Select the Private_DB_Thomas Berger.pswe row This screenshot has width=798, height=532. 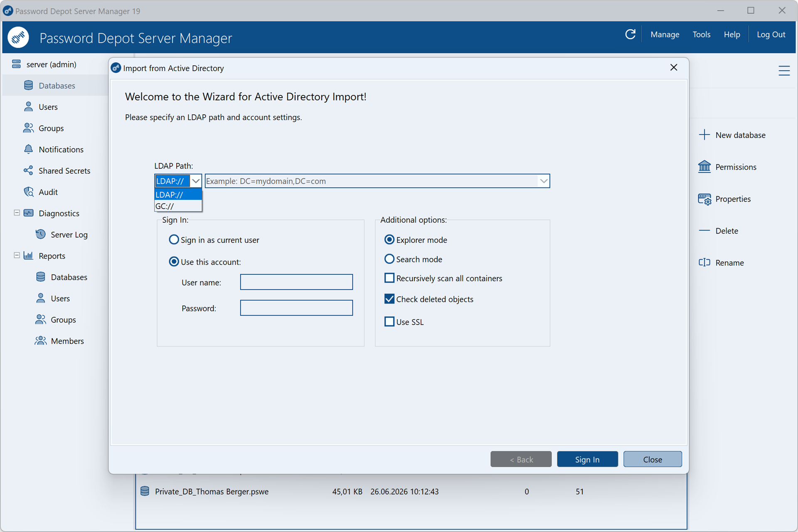pos(411,491)
